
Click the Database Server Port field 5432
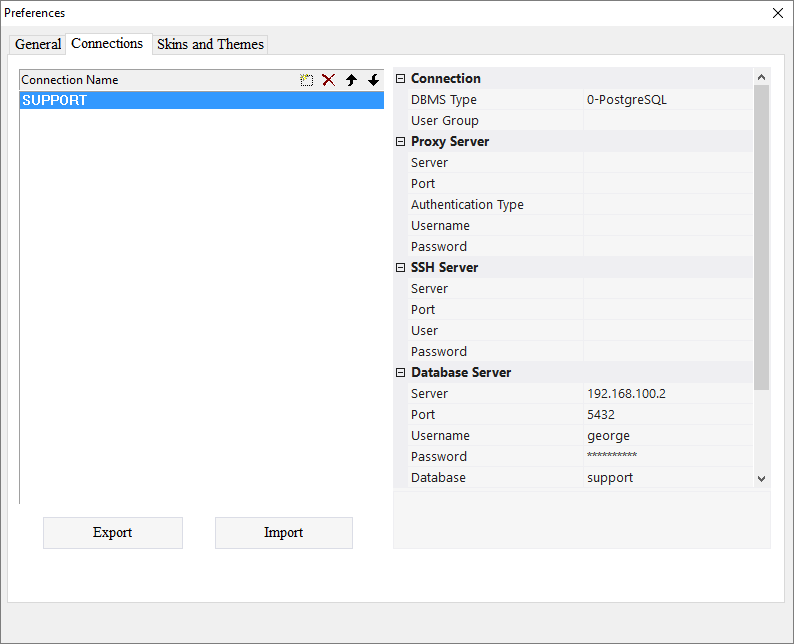pyautogui.click(x=667, y=415)
